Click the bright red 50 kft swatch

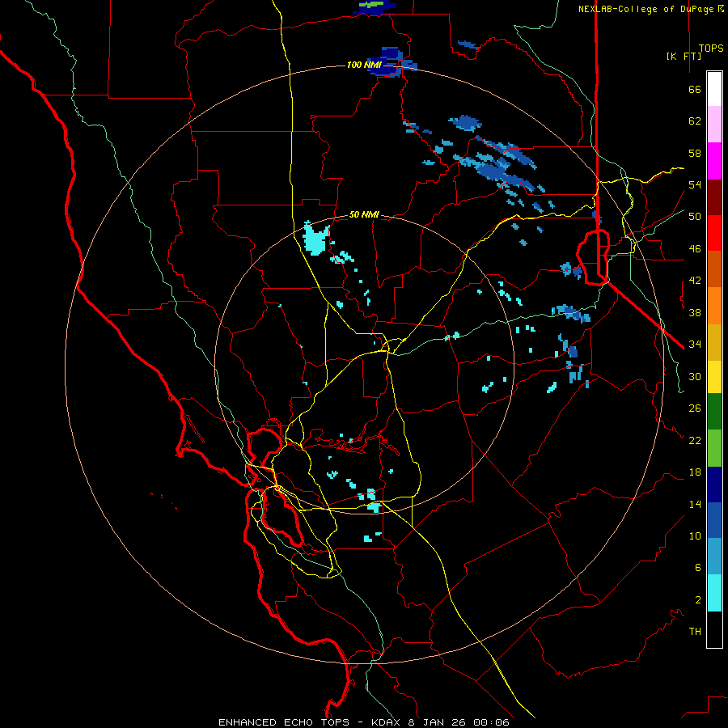tap(714, 234)
